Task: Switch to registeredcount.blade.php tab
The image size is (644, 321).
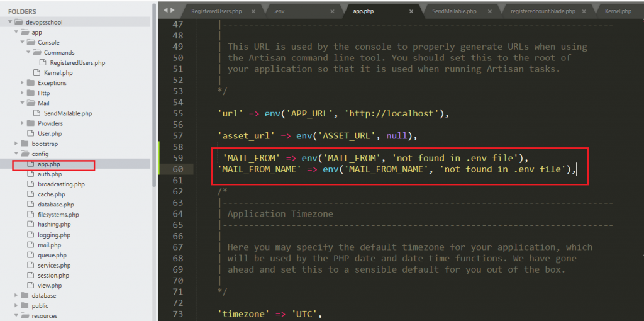Action: 543,11
